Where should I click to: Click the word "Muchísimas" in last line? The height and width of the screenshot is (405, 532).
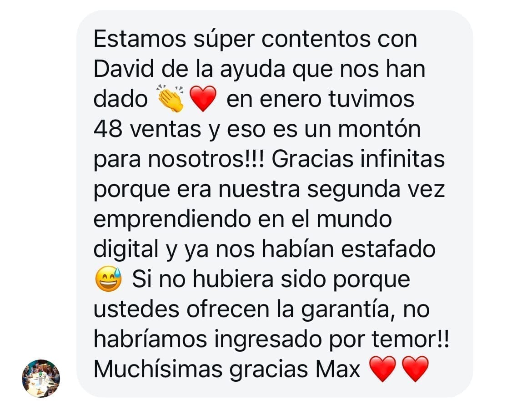point(158,369)
